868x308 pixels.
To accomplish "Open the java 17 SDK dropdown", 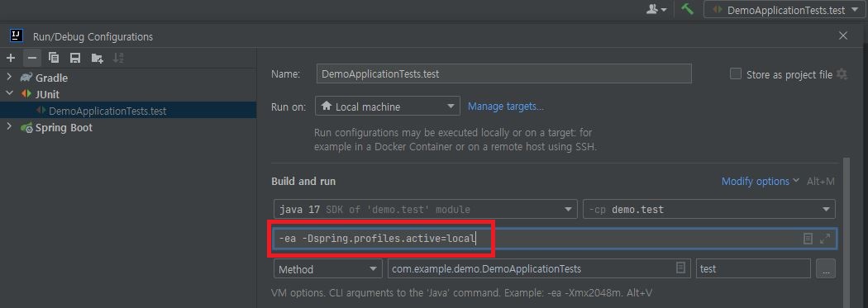I will pos(426,210).
